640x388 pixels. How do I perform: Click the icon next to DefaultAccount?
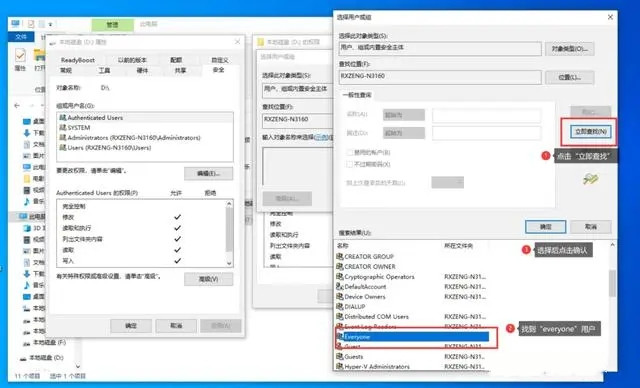(x=340, y=286)
